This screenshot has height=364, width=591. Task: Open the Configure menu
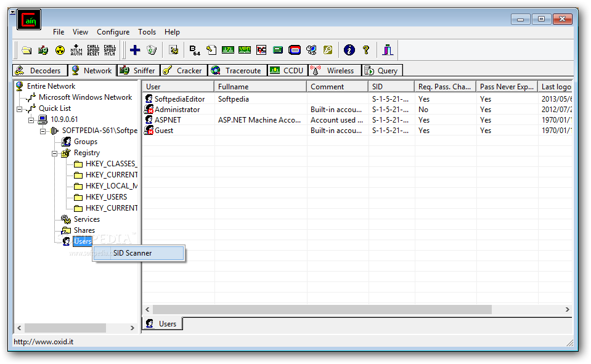pos(113,32)
